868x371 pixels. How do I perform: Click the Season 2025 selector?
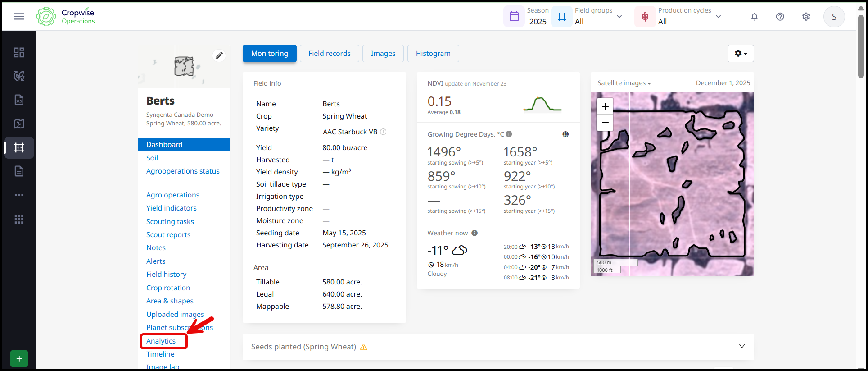(x=527, y=17)
